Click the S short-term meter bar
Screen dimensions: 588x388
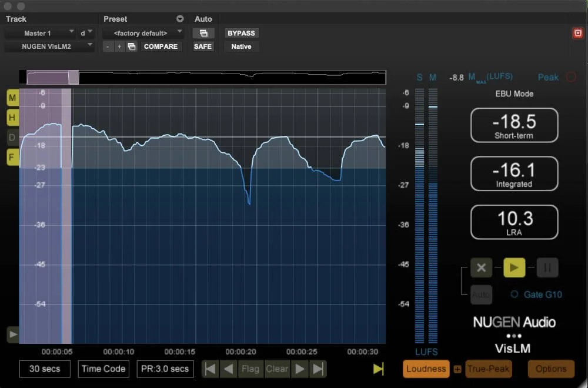point(420,216)
